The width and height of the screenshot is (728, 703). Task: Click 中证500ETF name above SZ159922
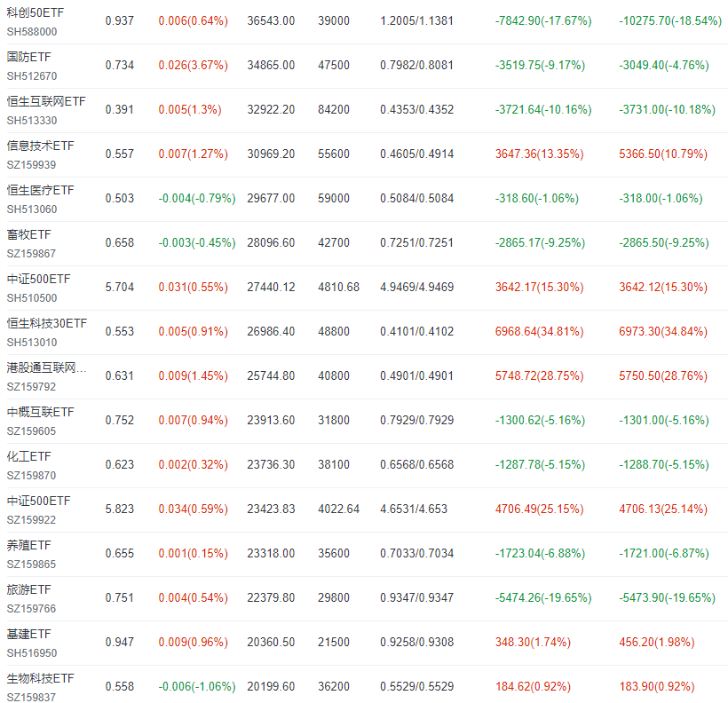coord(38,501)
